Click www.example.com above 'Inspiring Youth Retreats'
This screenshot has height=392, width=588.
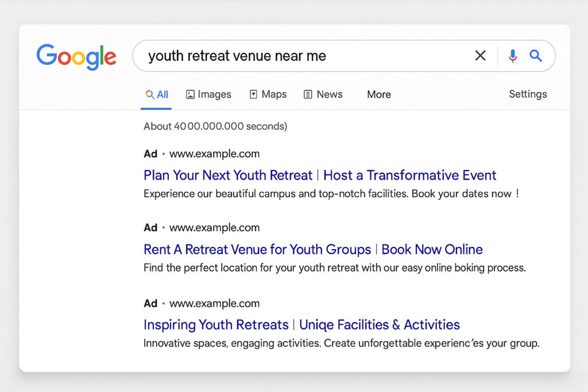214,303
